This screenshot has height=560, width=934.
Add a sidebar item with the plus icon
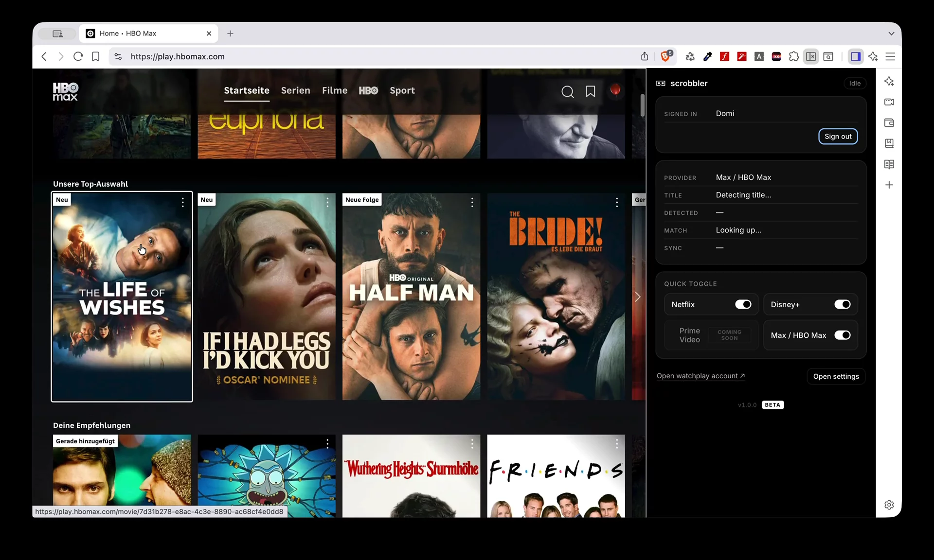pos(889,185)
